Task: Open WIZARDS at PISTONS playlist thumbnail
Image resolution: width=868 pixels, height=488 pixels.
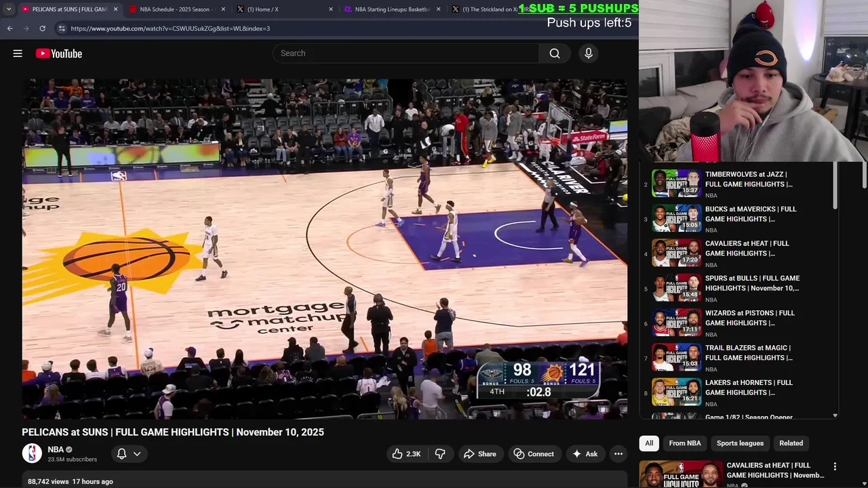Action: tap(676, 323)
